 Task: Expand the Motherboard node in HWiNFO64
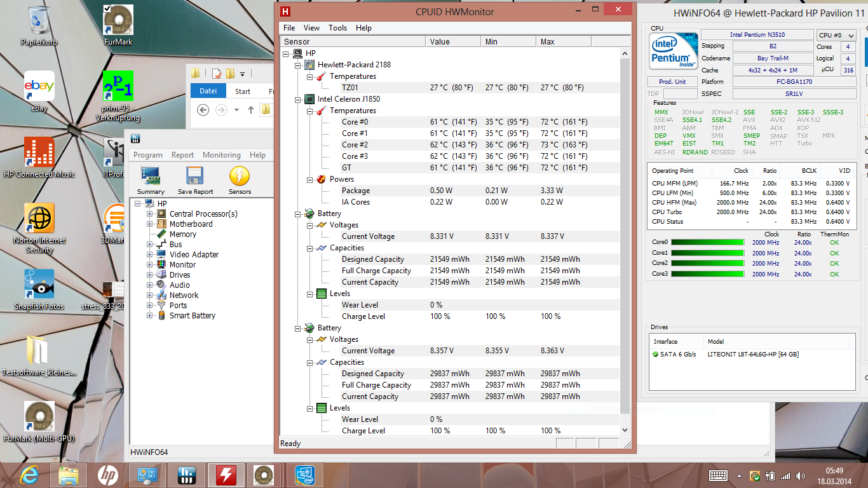tap(150, 224)
